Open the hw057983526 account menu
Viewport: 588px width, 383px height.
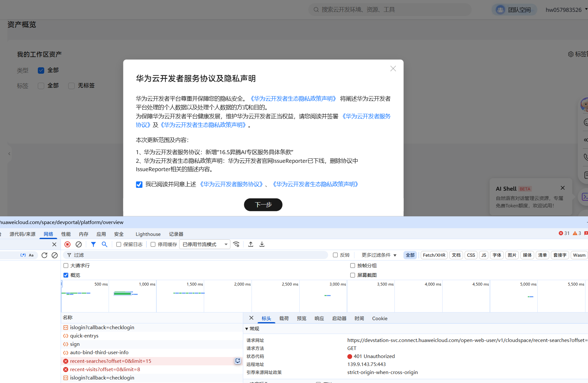(x=566, y=10)
